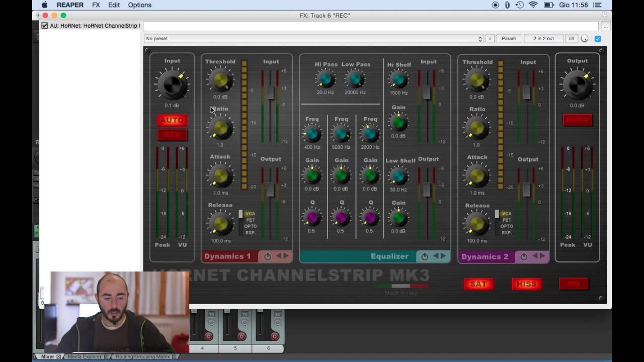The height and width of the screenshot is (362, 644).
Task: Switch to the Mixer tab
Action: (47, 356)
